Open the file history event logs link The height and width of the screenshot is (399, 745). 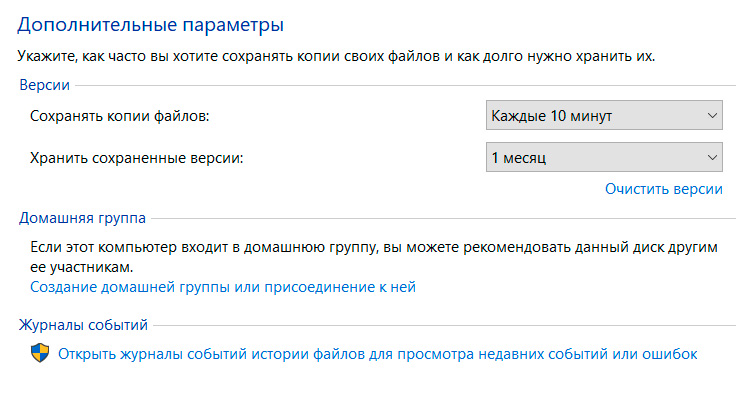378,354
